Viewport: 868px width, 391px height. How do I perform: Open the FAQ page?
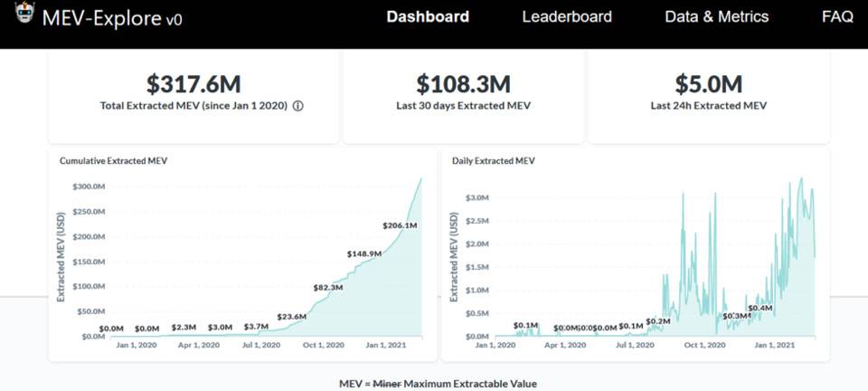(x=837, y=16)
